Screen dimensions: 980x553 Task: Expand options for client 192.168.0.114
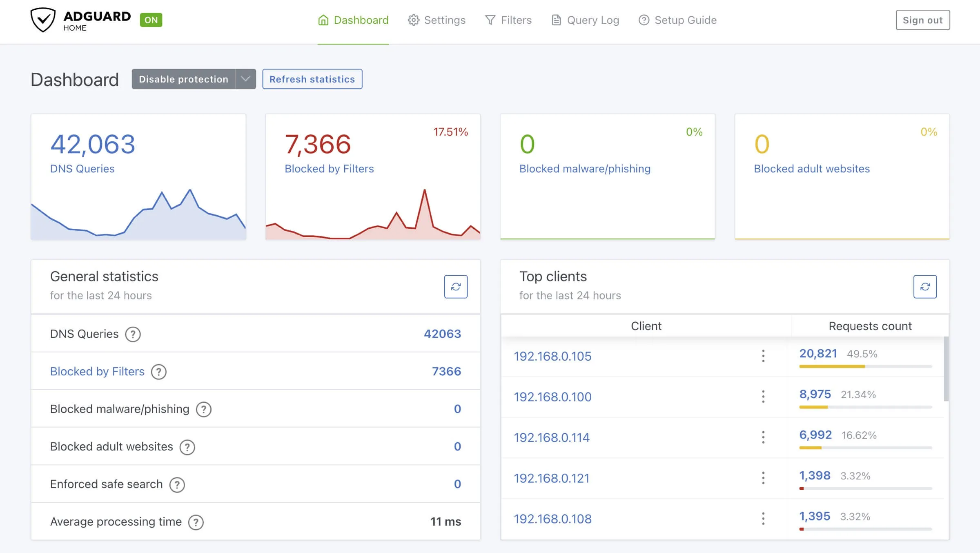tap(763, 437)
